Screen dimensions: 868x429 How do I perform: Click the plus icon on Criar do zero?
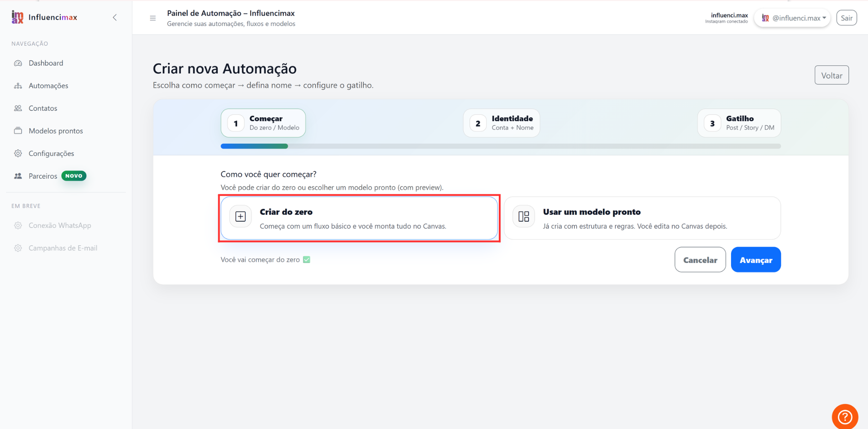241,216
